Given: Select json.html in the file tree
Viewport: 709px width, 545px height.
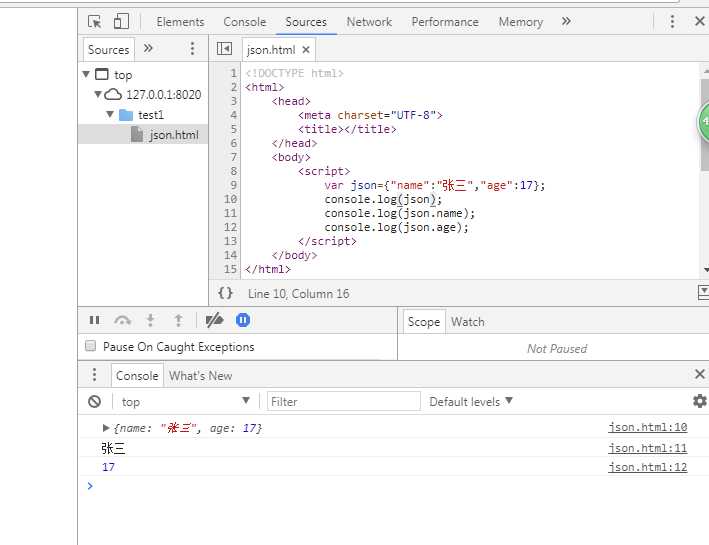Looking at the screenshot, I should 143,135.
